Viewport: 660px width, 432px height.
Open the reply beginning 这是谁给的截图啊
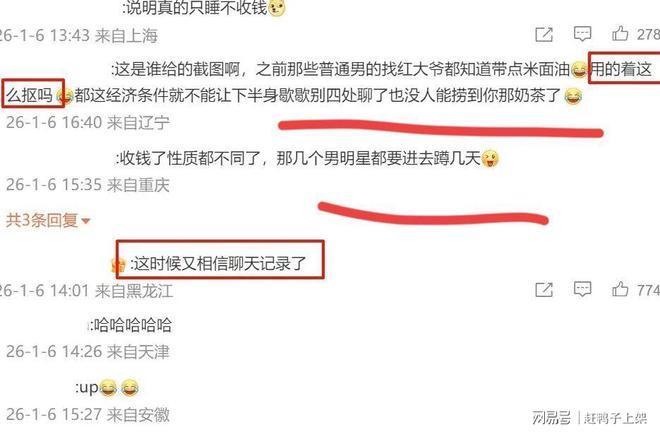(x=329, y=83)
